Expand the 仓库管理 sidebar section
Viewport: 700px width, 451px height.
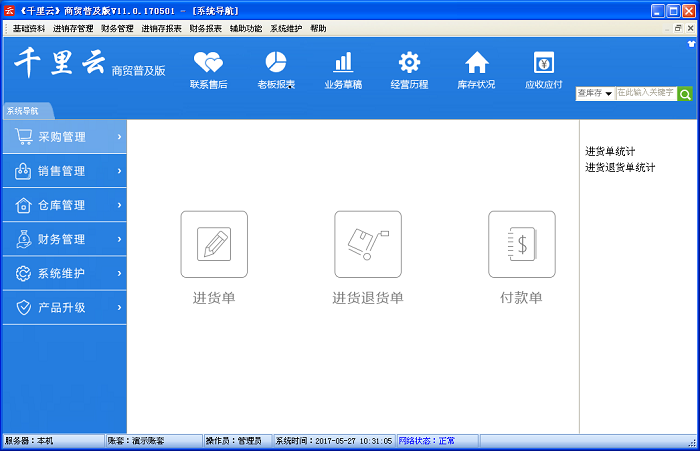(64, 205)
